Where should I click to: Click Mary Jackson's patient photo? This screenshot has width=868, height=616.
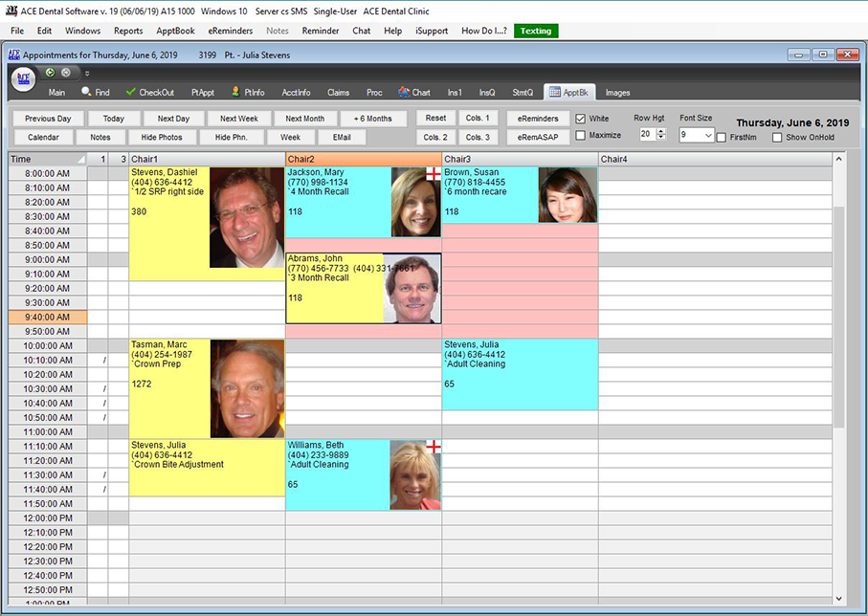(415, 202)
